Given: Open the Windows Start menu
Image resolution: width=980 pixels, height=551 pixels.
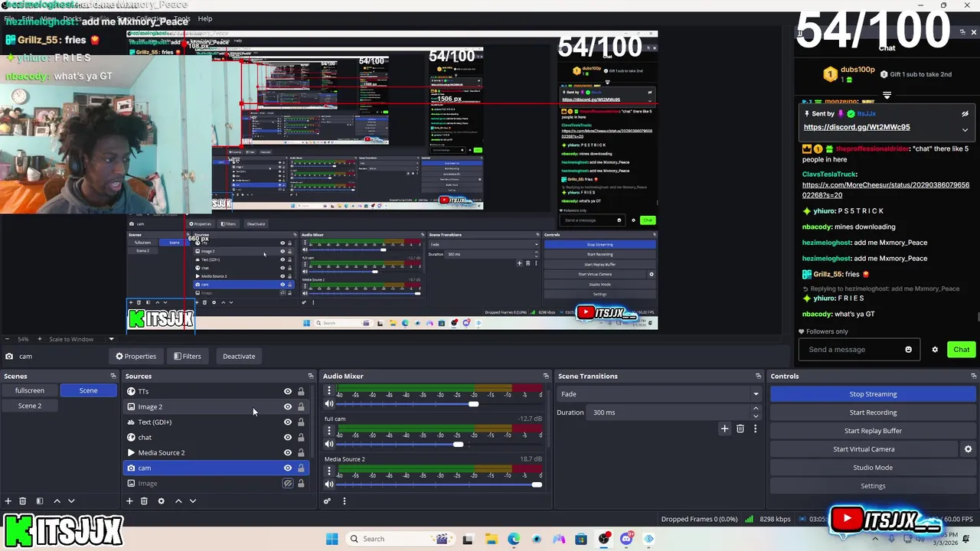Looking at the screenshot, I should (x=332, y=539).
